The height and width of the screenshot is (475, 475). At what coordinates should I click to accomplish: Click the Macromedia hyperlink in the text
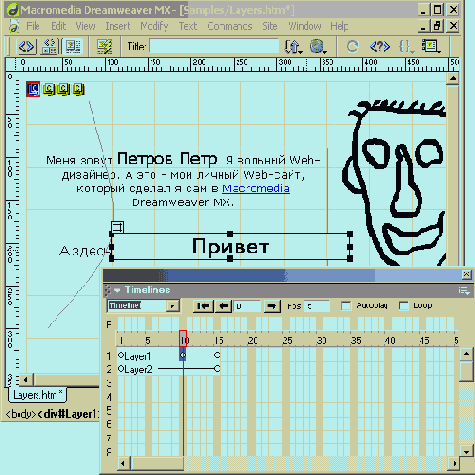click(x=256, y=189)
